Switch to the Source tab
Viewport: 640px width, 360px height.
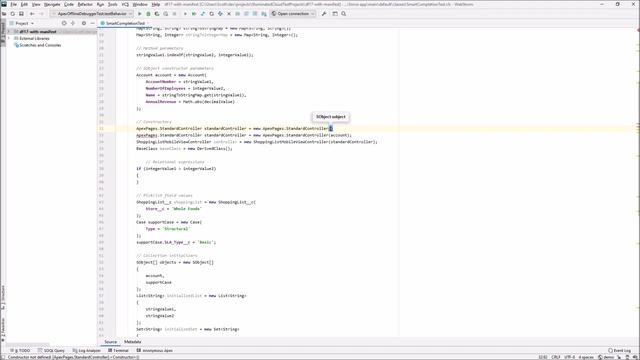[x=110, y=342]
